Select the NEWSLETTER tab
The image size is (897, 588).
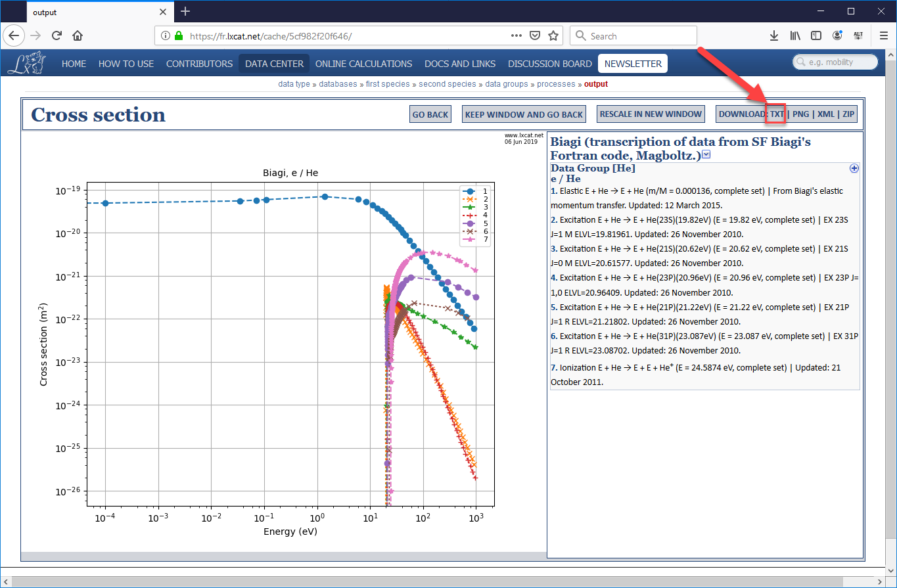(633, 64)
